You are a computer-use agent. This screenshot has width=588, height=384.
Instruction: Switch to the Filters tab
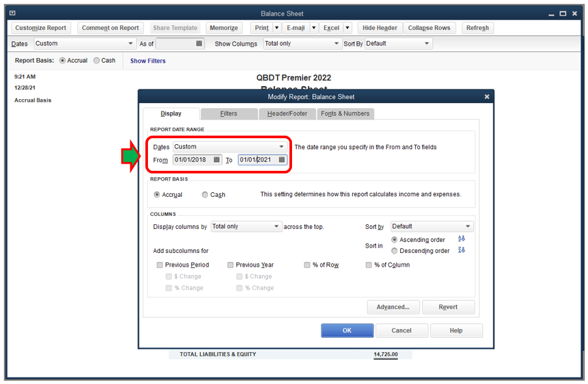(x=229, y=113)
